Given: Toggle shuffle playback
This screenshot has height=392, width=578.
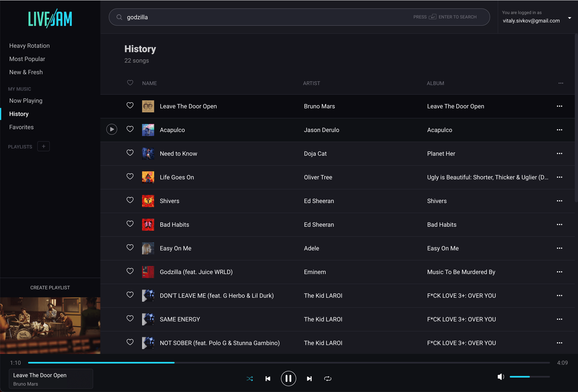Looking at the screenshot, I should coord(250,379).
